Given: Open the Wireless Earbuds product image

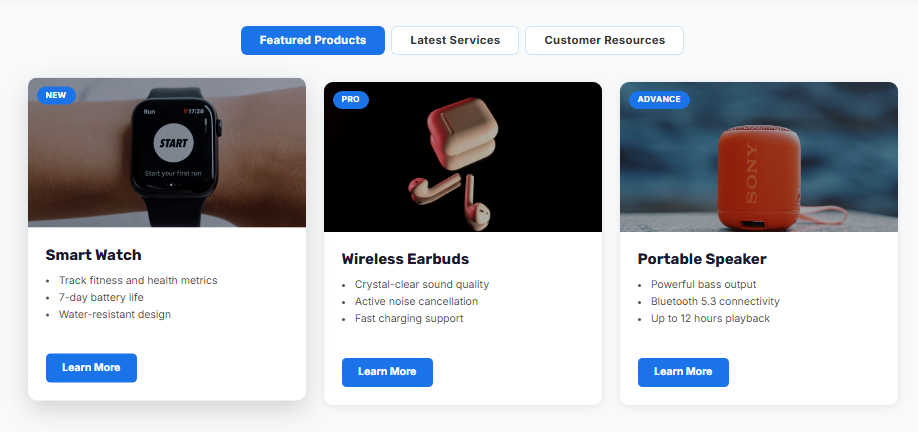Looking at the screenshot, I should [463, 157].
